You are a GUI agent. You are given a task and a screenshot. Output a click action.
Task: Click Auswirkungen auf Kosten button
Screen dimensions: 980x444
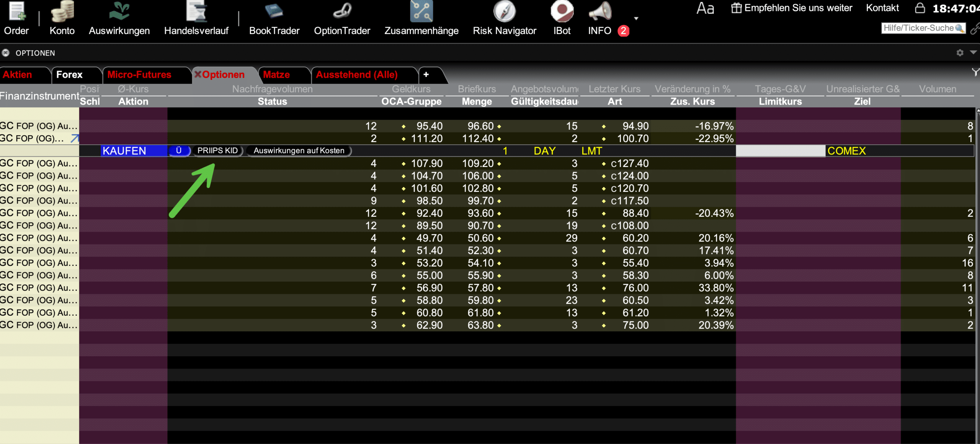click(299, 151)
